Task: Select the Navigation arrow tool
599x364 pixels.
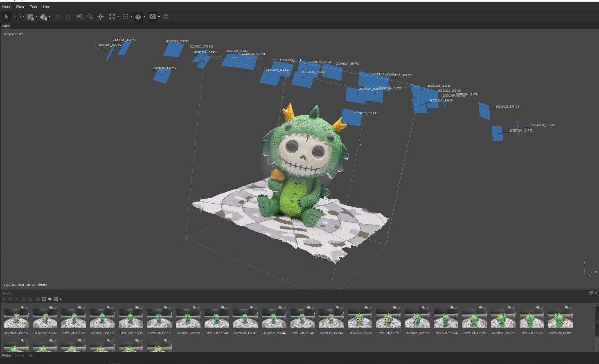Action: [7, 17]
